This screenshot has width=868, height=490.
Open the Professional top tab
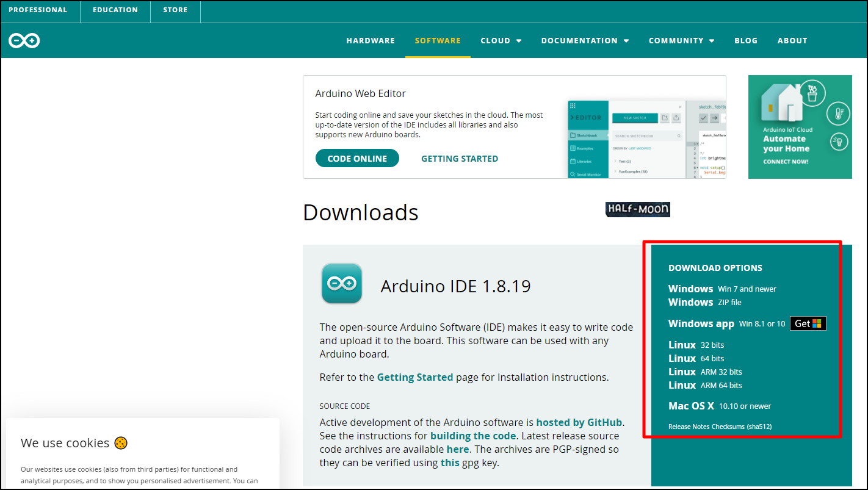[38, 10]
